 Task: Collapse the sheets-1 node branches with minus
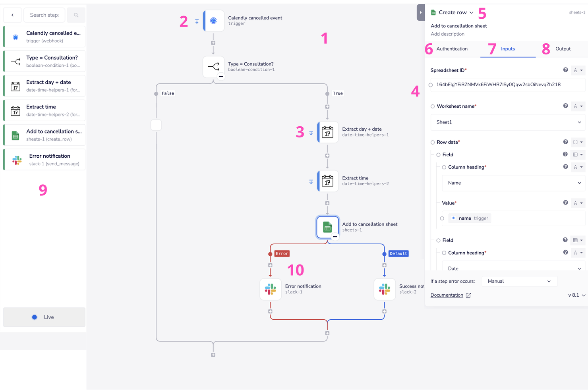coord(335,237)
